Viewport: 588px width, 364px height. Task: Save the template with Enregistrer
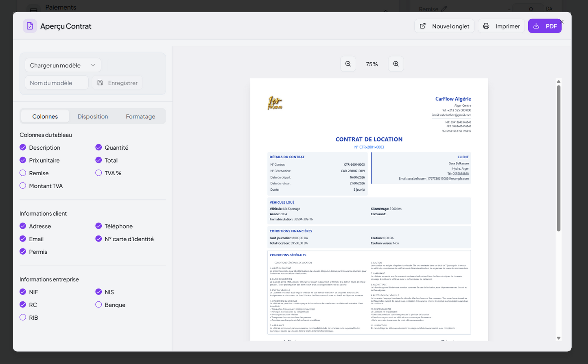pos(117,83)
